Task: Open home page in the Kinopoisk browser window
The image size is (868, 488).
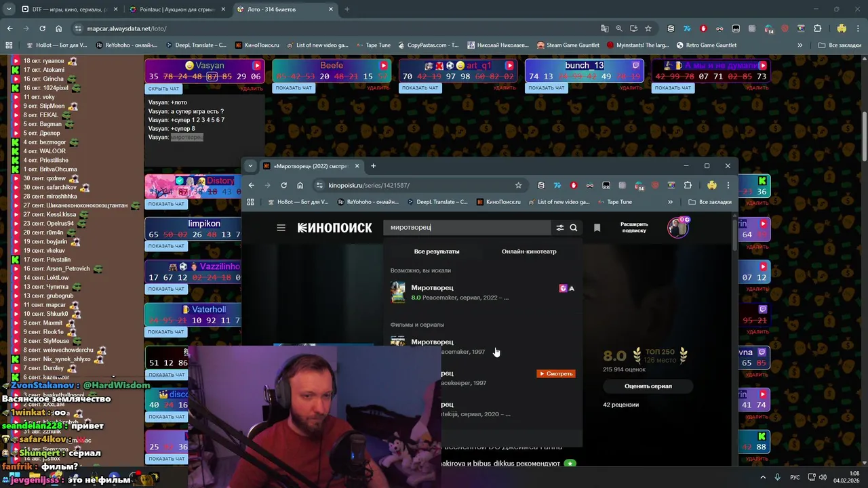Action: 300,185
